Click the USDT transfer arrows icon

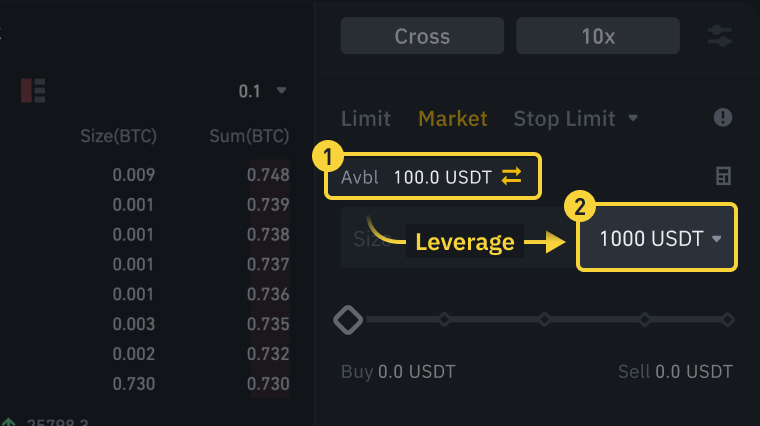[512, 177]
